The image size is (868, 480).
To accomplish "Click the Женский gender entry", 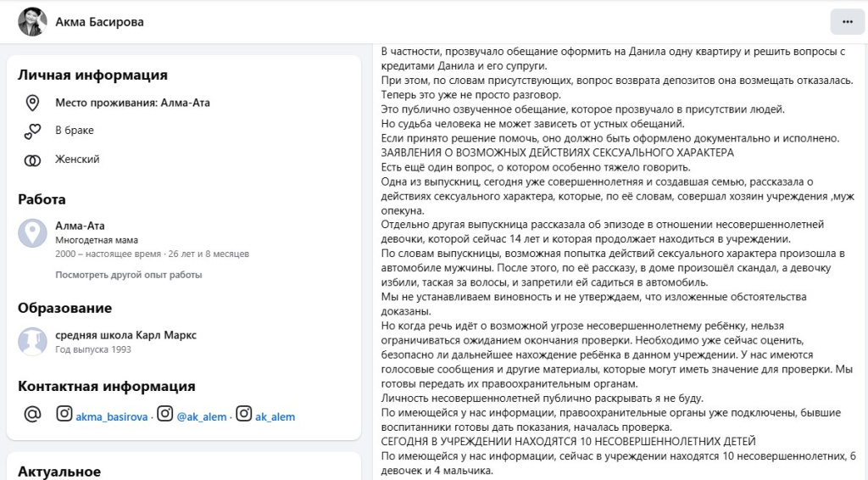I will (77, 159).
